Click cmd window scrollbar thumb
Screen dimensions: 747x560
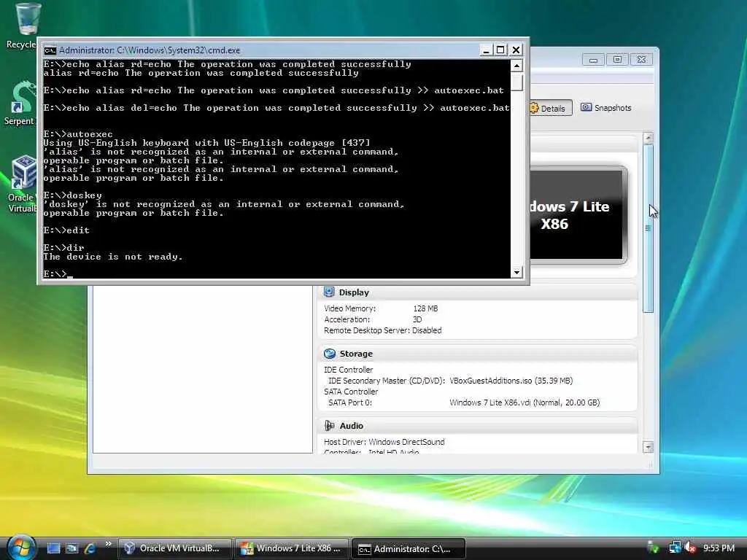517,82
